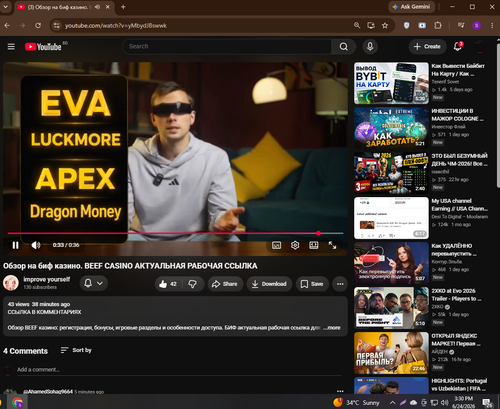500x409 pixels.
Task: Dislike the video with thumbs down
Action: [193, 284]
